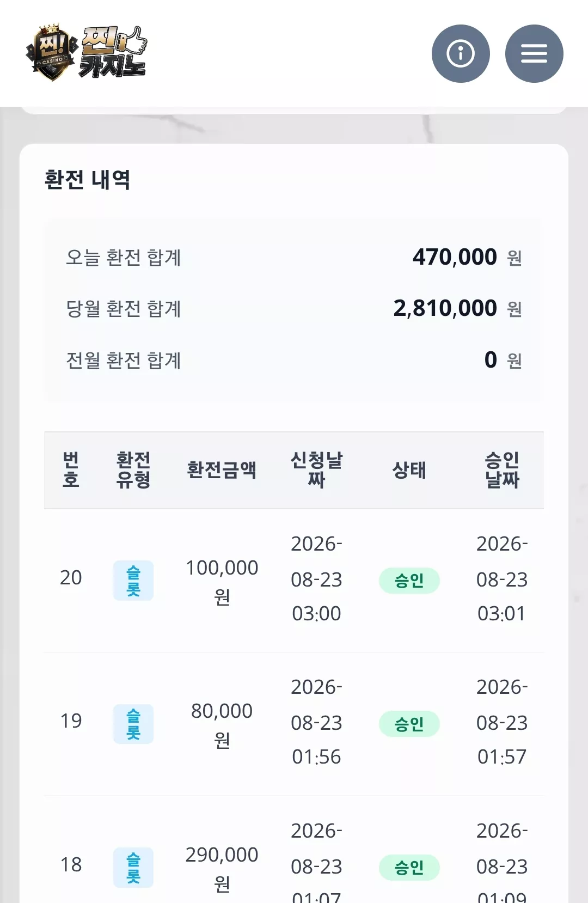This screenshot has width=588, height=903.
Task: Select the 100,000원 amount cell
Action: coord(222,582)
